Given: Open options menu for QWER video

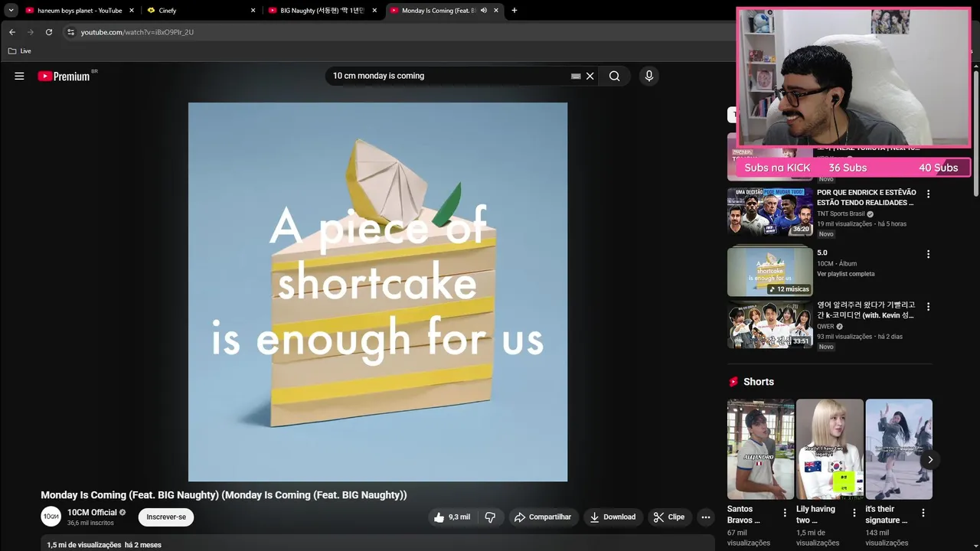Looking at the screenshot, I should tap(928, 306).
